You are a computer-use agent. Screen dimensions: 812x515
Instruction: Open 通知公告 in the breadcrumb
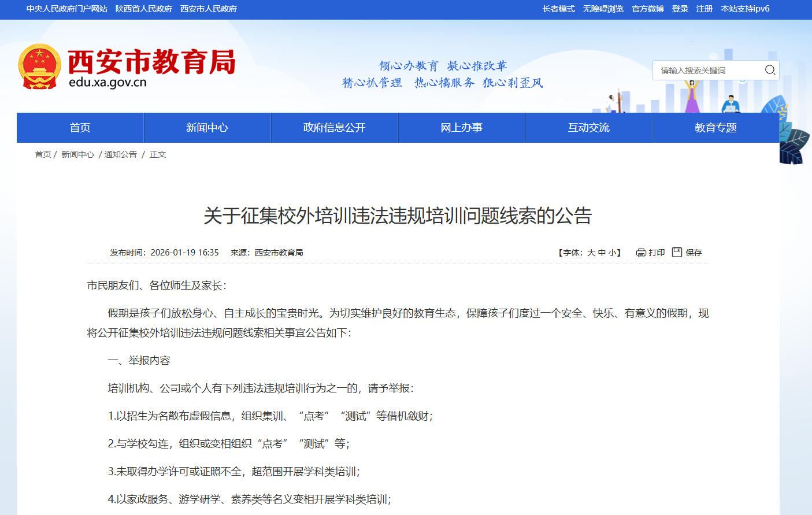click(120, 154)
